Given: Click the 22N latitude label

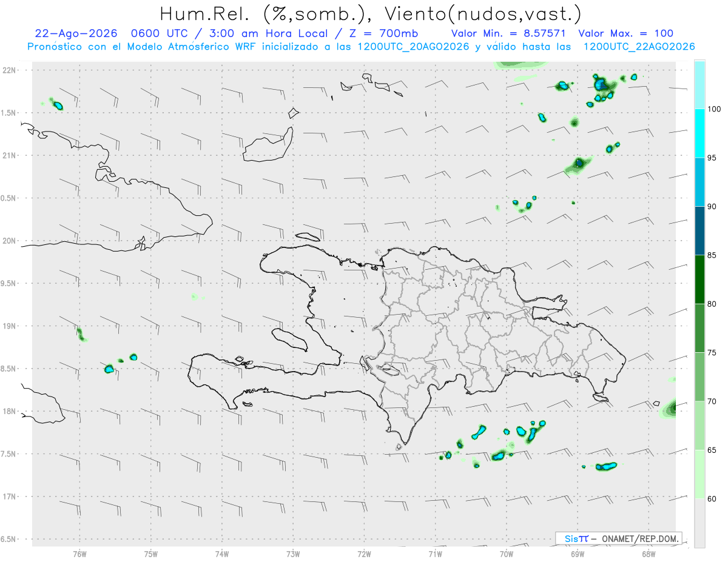Looking at the screenshot, I should point(10,70).
